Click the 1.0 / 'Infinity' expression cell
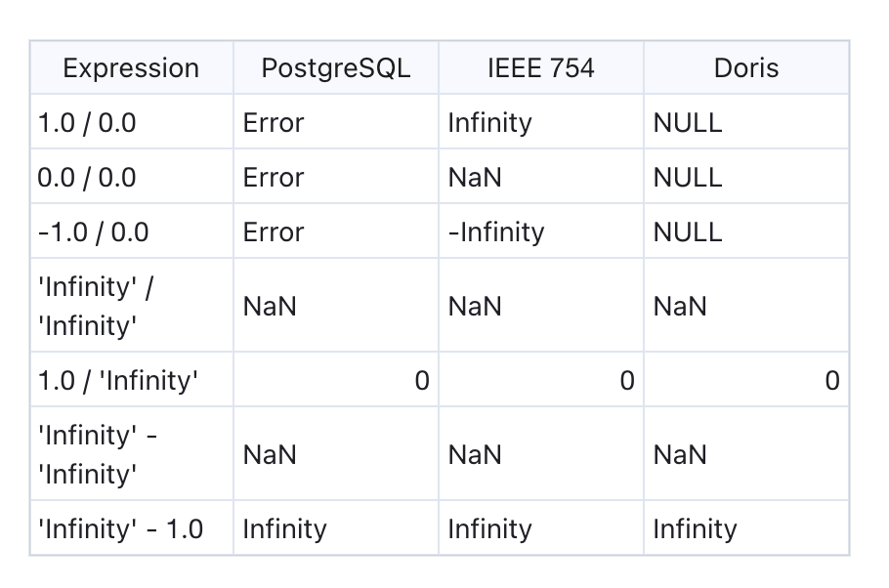The height and width of the screenshot is (588, 889). click(117, 381)
